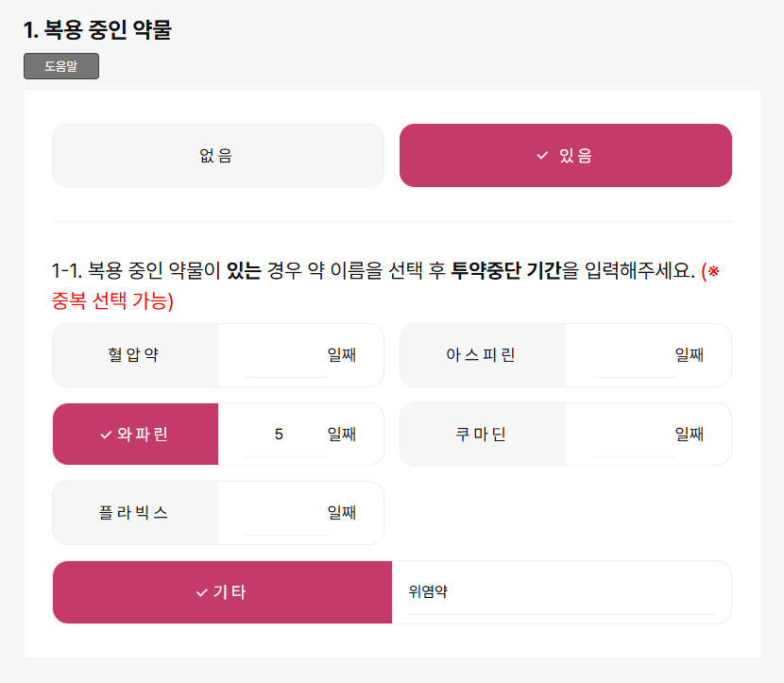Click the 혈압약 days input field
Viewport: 784px width, 683px height.
pyautogui.click(x=285, y=357)
